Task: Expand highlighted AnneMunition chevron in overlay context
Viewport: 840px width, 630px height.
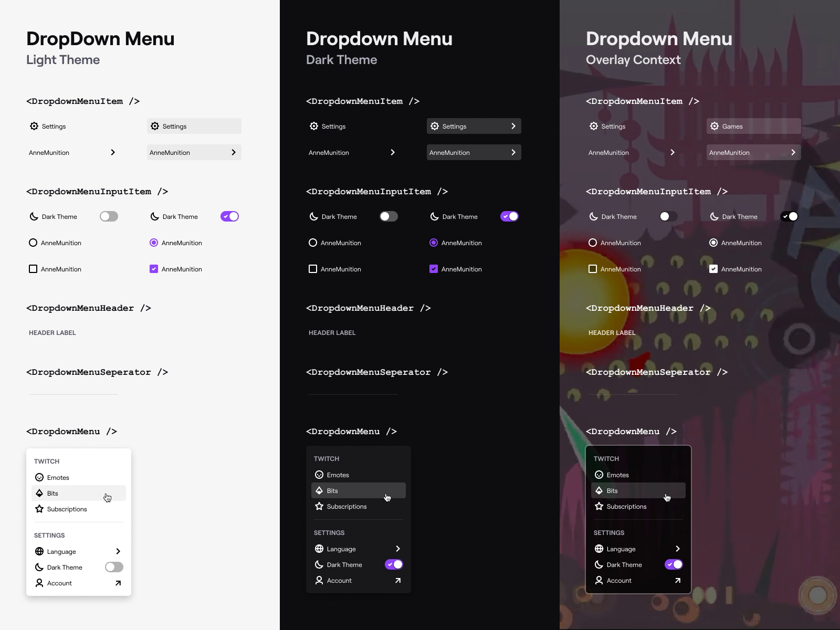Action: 793,153
